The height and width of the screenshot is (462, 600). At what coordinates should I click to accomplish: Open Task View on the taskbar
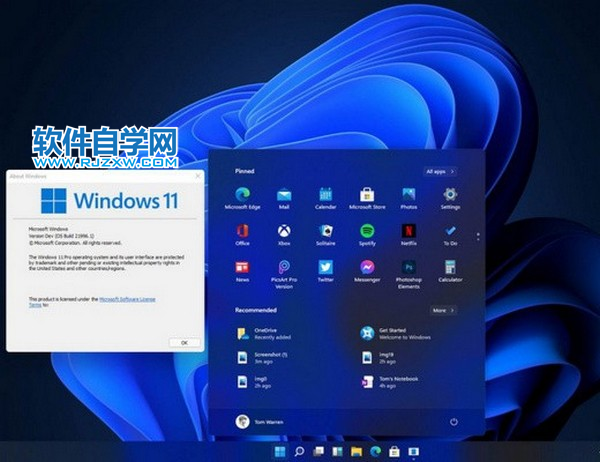coord(318,452)
